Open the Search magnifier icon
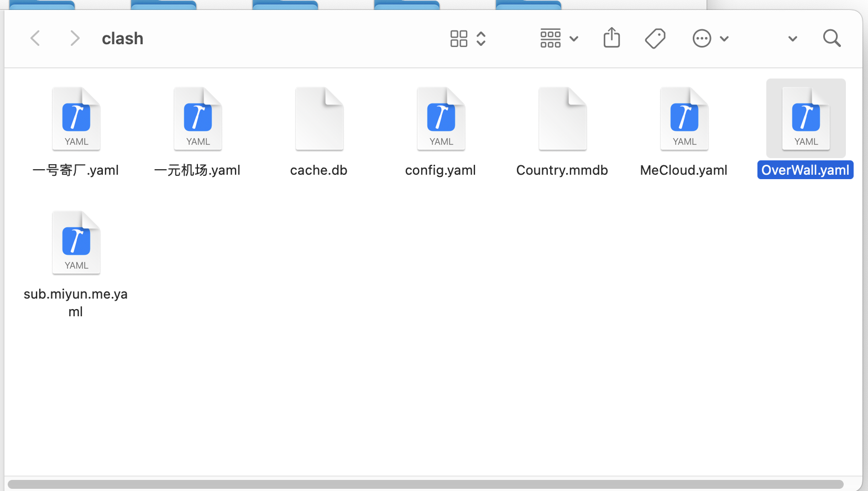 (x=832, y=39)
